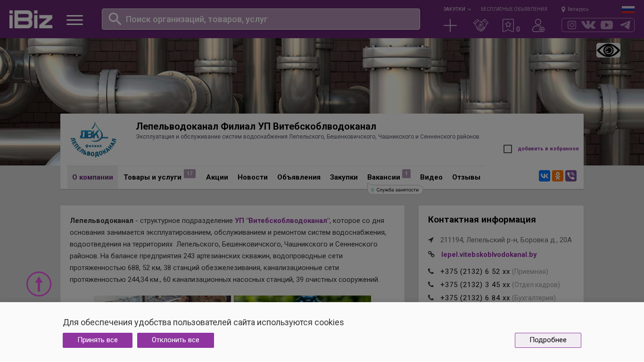Image resolution: width=644 pixels, height=362 pixels.
Task: Click the address '211194, Лепельский р-н, Боровка д., 20А'
Action: coord(506,240)
